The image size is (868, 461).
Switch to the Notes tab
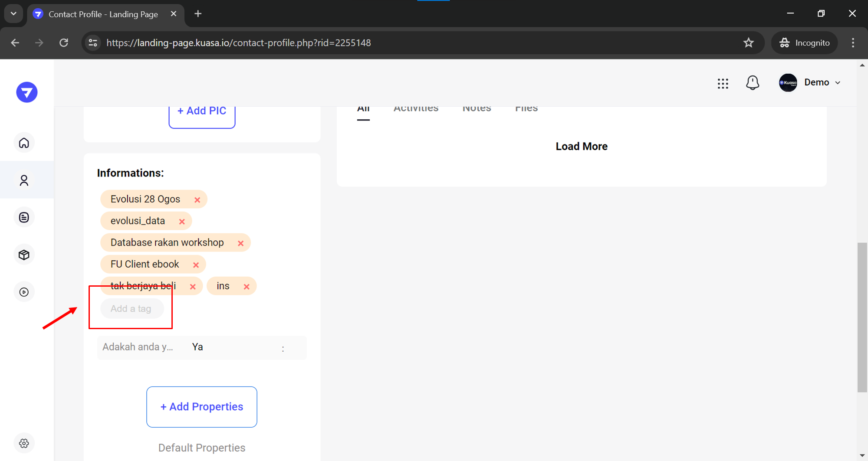point(477,108)
